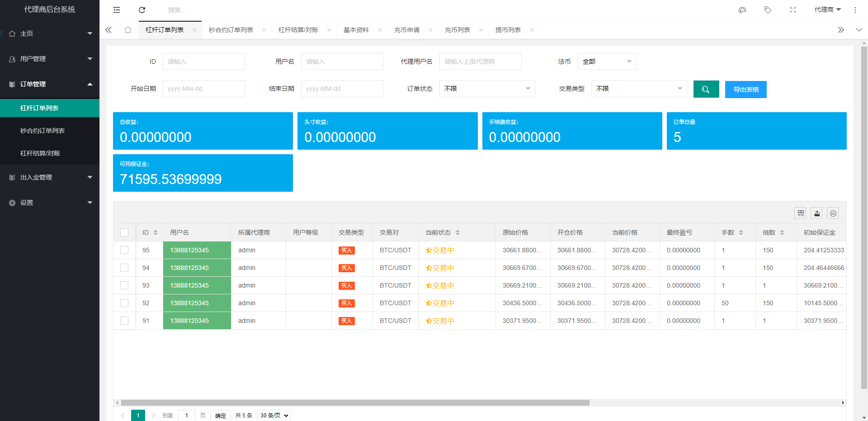Open the theme palette icon
Viewport: 868px width, 421px height.
pyautogui.click(x=742, y=10)
